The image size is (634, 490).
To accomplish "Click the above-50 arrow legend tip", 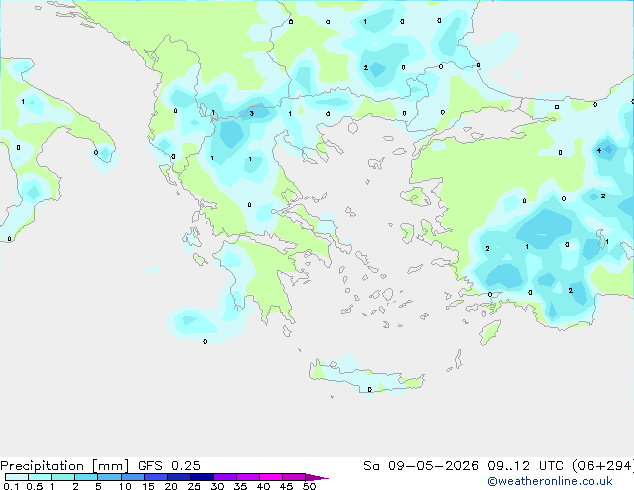I will (317, 477).
